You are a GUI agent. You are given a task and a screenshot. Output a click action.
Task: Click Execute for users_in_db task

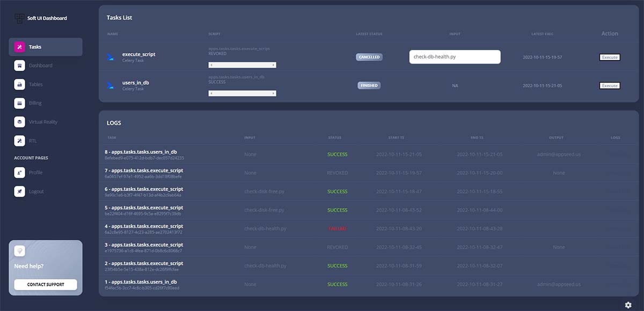(609, 85)
